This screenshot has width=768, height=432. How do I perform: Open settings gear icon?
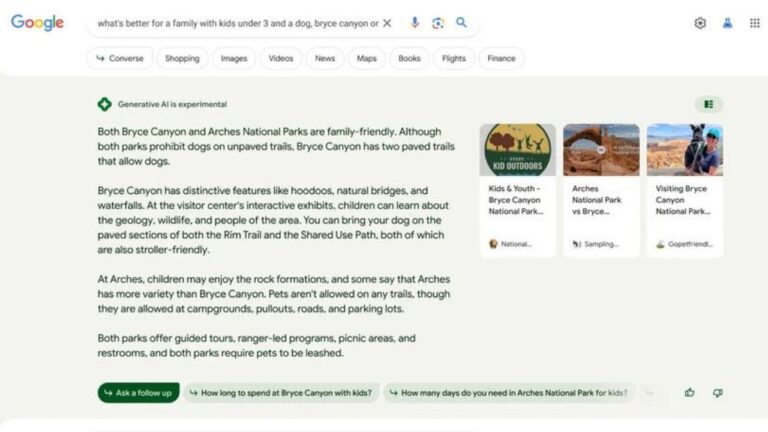pyautogui.click(x=700, y=23)
